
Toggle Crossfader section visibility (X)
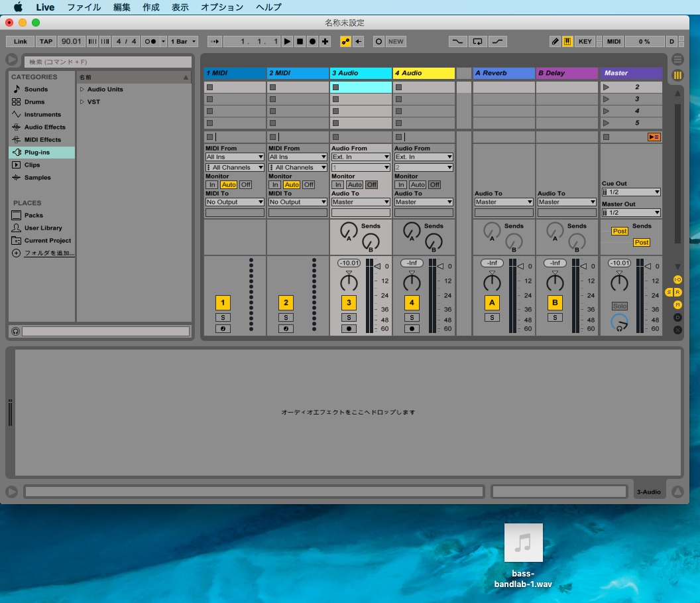(x=677, y=330)
